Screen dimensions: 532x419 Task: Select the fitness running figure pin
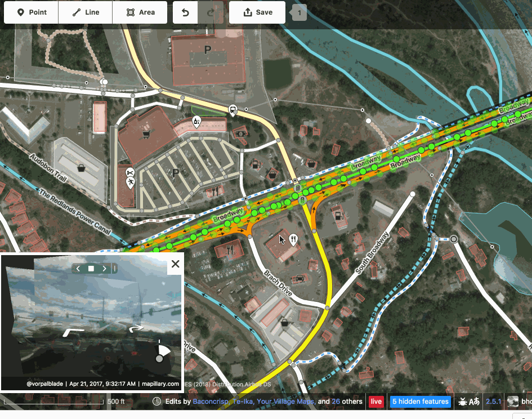pyautogui.click(x=130, y=184)
